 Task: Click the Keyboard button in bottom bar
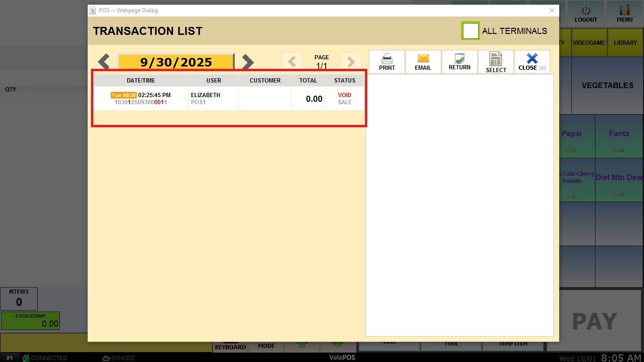click(231, 346)
